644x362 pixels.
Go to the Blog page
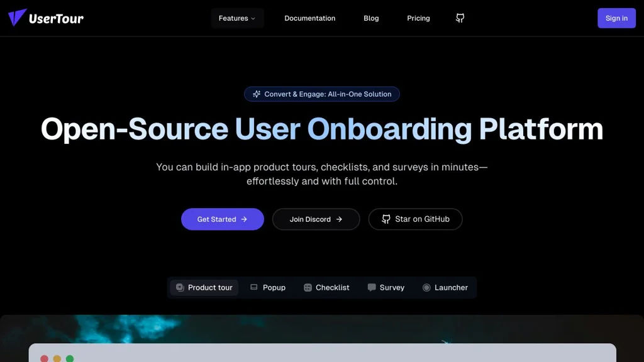coord(371,18)
